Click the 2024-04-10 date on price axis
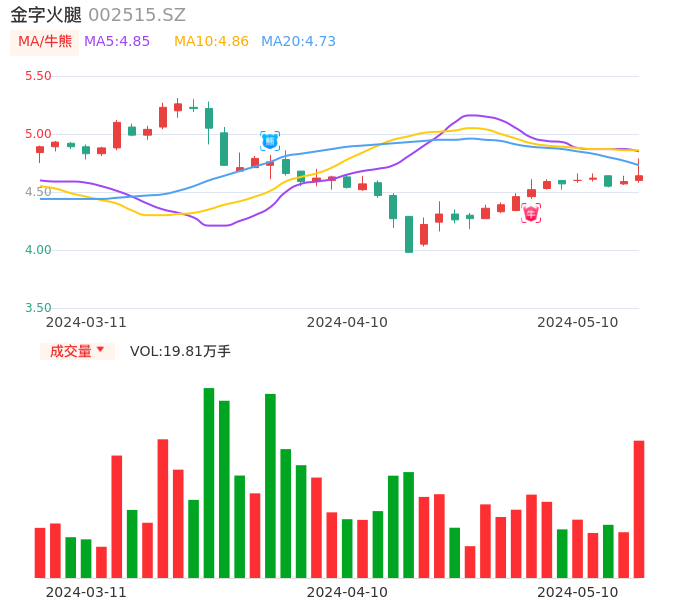Viewport: 686px width, 606px height. point(347,322)
